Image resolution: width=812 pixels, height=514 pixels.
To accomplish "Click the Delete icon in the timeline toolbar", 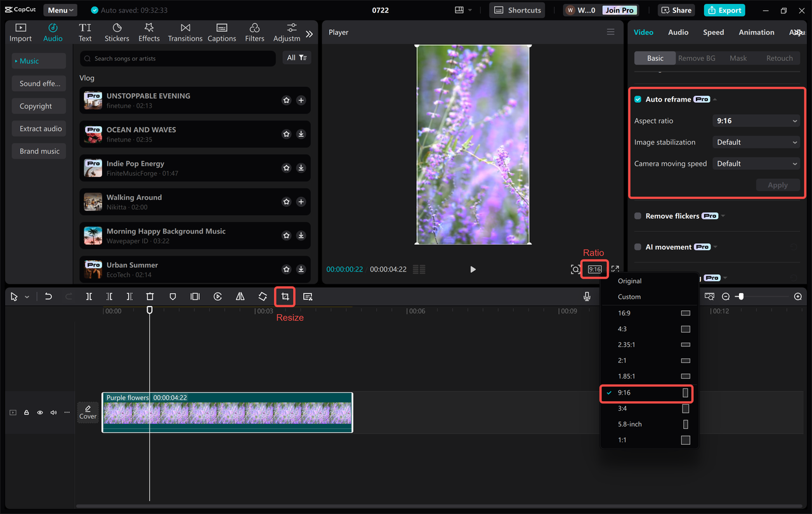I will click(150, 296).
